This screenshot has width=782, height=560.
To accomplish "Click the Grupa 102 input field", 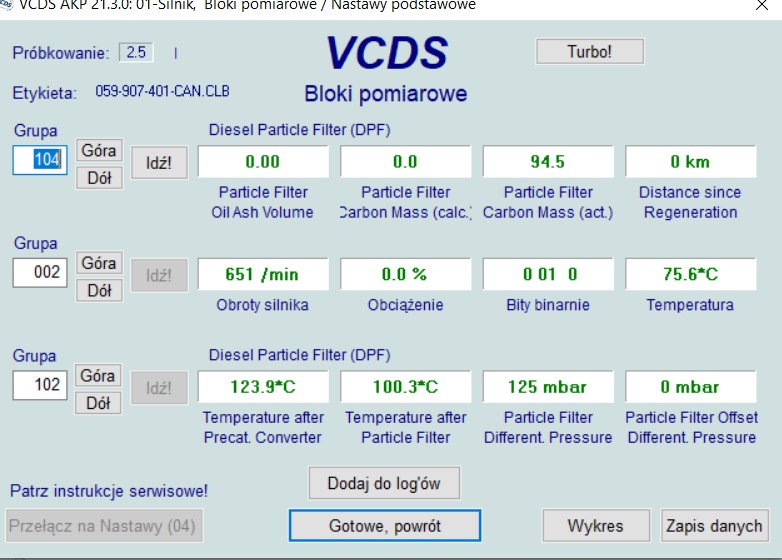I will [40, 385].
